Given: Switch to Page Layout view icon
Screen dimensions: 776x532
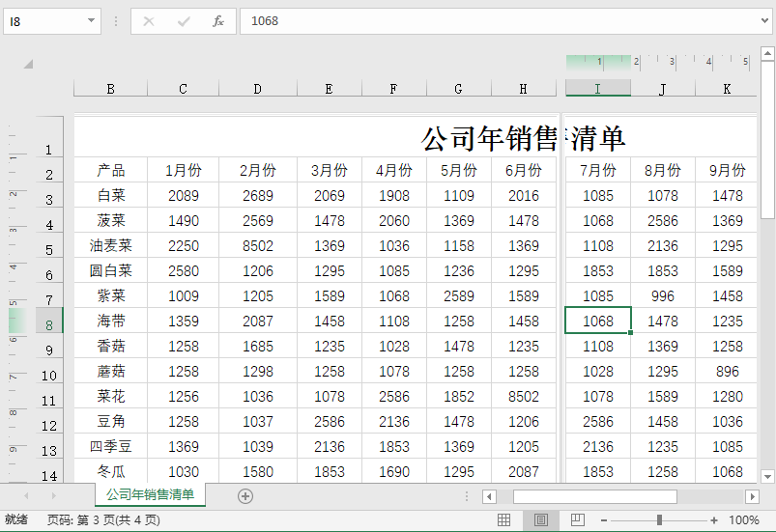Looking at the screenshot, I should point(541,520).
